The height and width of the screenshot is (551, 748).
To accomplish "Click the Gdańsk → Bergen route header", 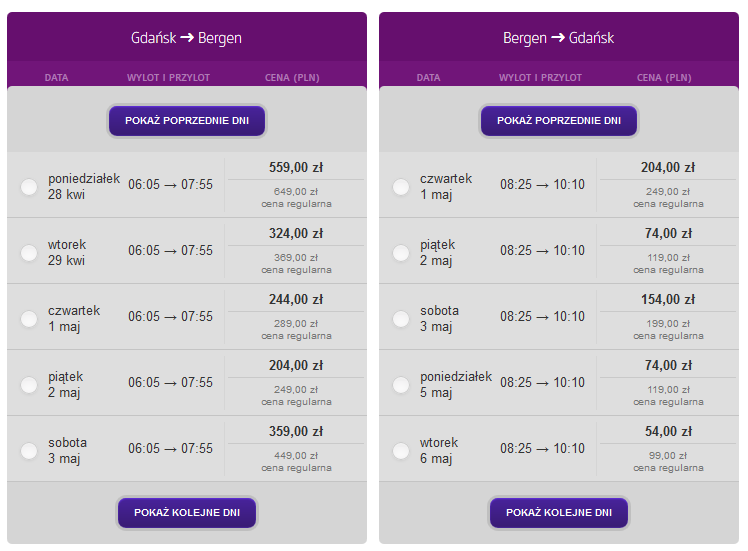I will (x=187, y=38).
